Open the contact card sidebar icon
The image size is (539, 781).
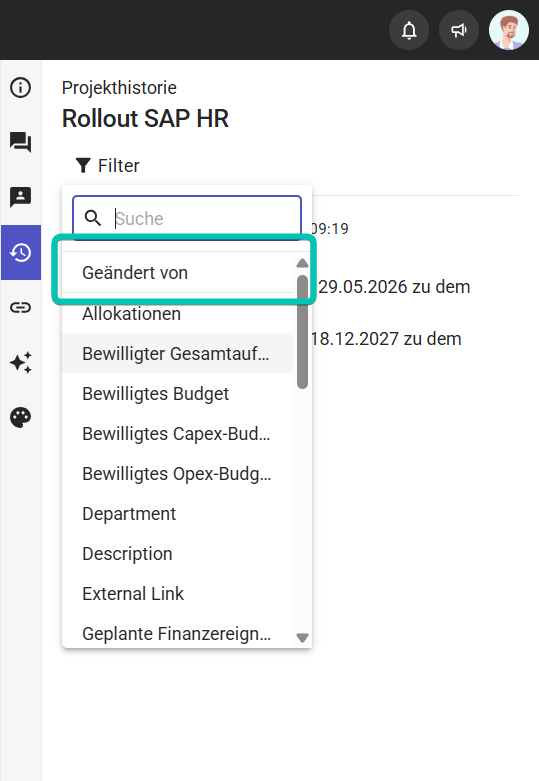(x=20, y=197)
